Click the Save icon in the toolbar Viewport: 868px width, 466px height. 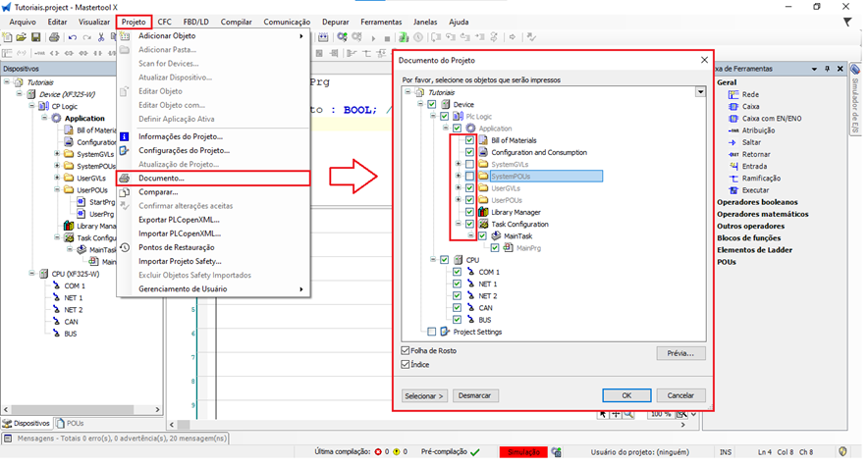coord(35,37)
